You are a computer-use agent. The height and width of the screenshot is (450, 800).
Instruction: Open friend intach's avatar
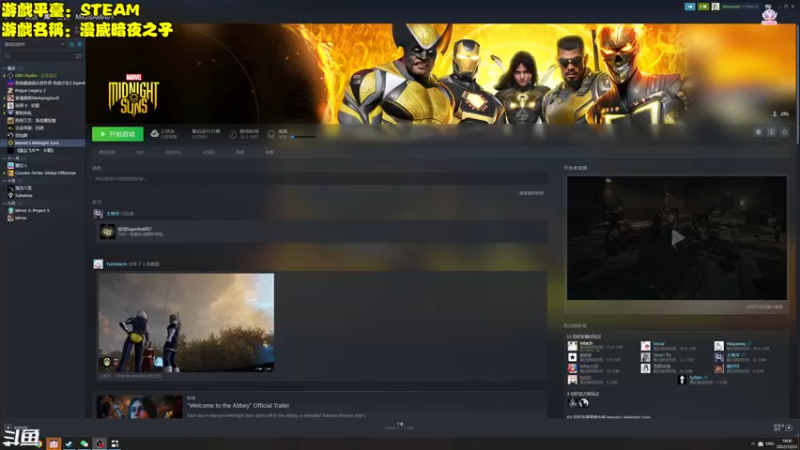pos(572,345)
